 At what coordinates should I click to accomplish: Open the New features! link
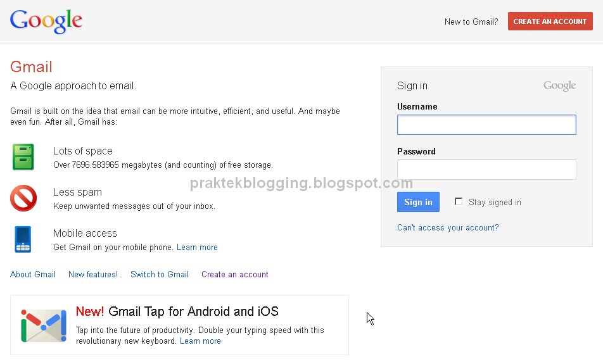pos(93,275)
